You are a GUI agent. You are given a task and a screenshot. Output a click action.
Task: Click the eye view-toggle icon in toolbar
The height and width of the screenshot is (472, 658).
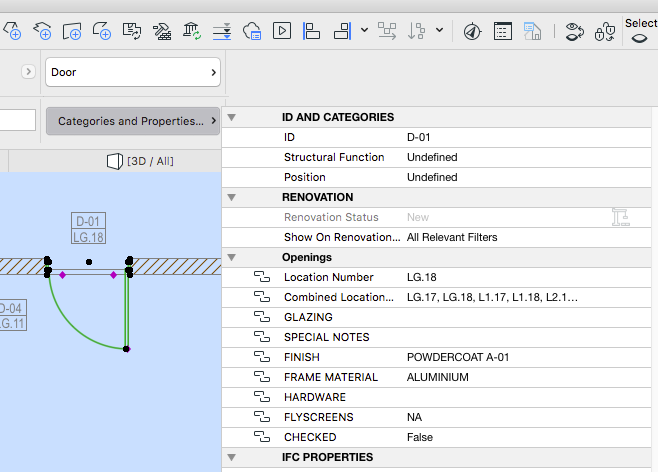573,31
